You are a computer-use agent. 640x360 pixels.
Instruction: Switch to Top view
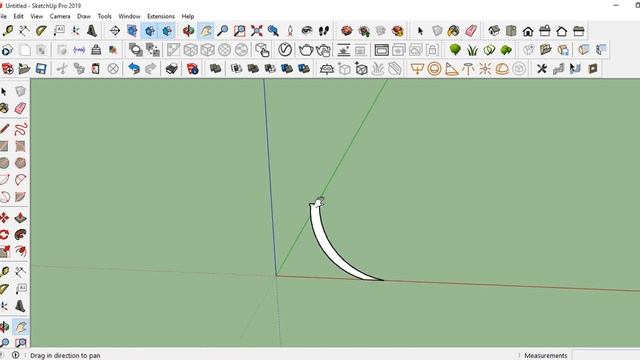511,31
